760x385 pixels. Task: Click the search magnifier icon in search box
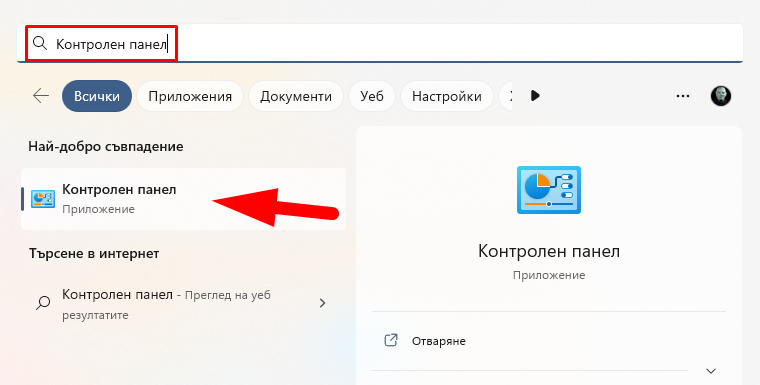(x=40, y=43)
